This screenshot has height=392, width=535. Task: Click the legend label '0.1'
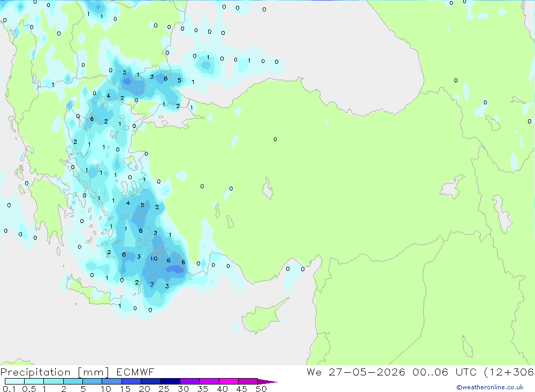point(9,389)
